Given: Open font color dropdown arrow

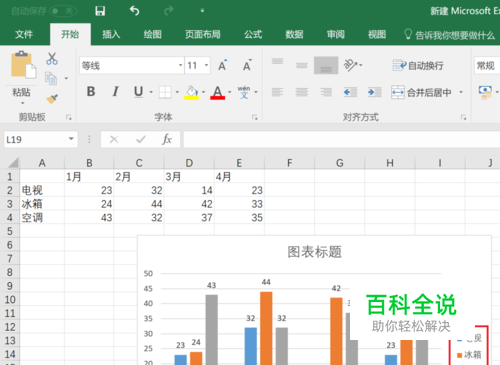Looking at the screenshot, I should [x=229, y=92].
